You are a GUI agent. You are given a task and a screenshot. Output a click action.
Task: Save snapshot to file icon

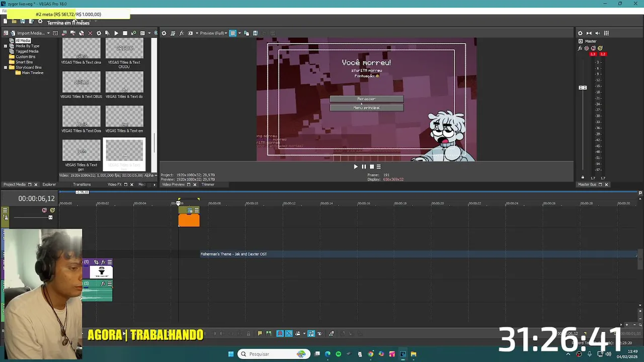point(255,33)
